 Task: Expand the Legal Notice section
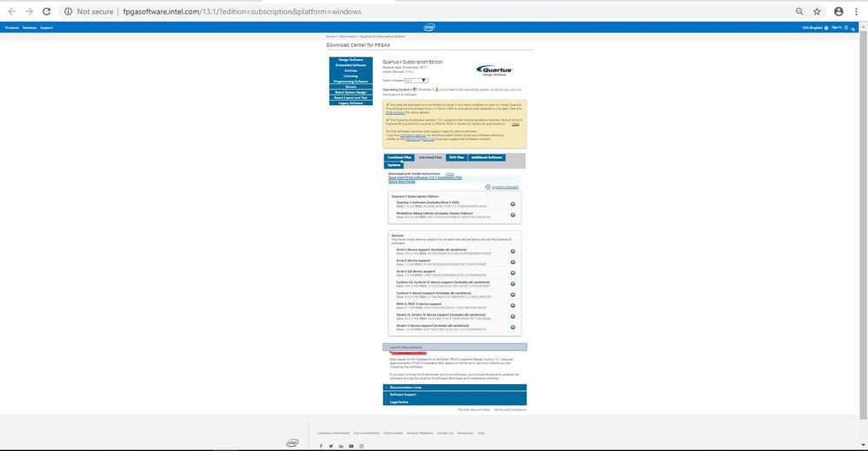tap(454, 401)
